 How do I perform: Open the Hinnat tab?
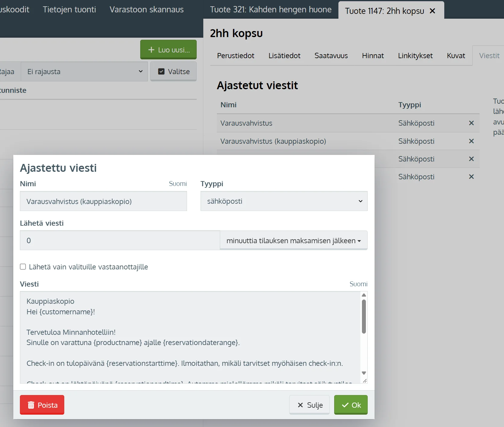pos(373,56)
